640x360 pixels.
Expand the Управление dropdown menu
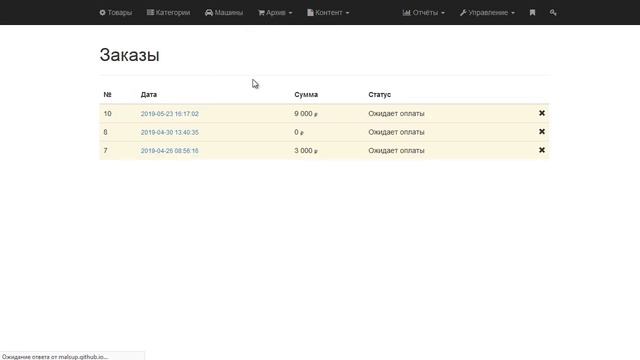(487, 13)
